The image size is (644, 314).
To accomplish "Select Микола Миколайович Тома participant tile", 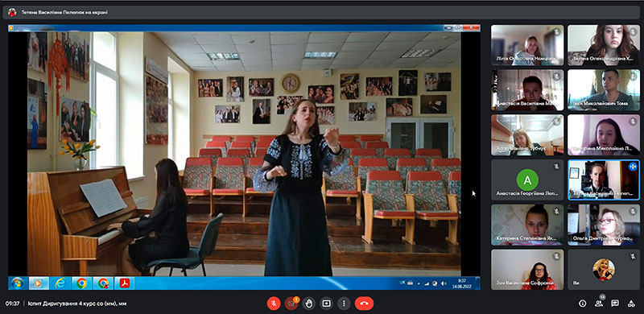I will [604, 90].
